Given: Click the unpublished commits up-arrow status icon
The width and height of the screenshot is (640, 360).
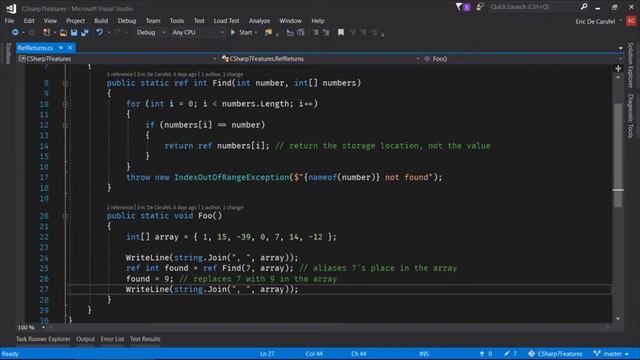Looking at the screenshot, I should pos(482,354).
